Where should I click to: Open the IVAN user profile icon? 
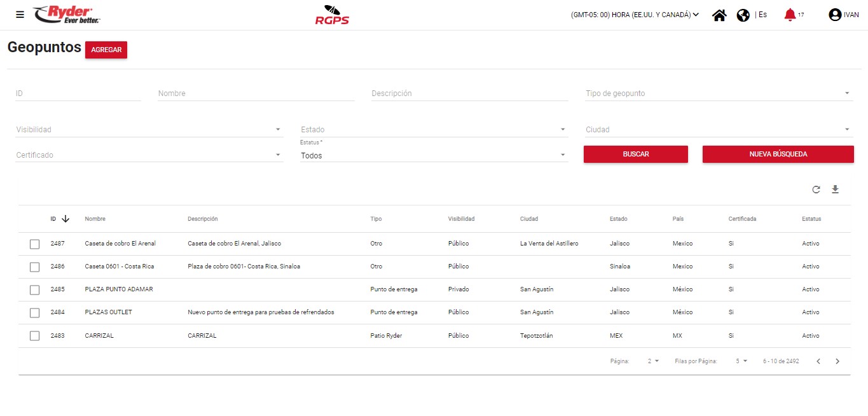tap(835, 15)
